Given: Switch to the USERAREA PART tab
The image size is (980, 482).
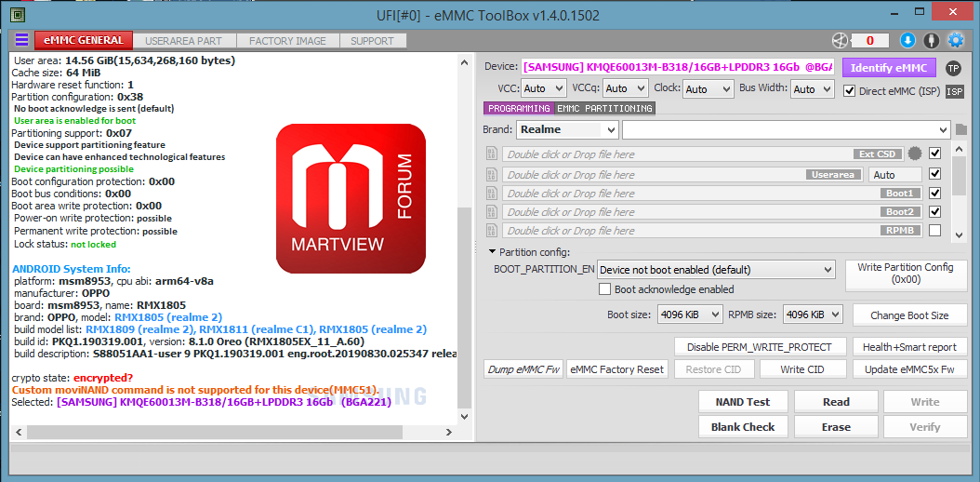Looking at the screenshot, I should [x=184, y=41].
